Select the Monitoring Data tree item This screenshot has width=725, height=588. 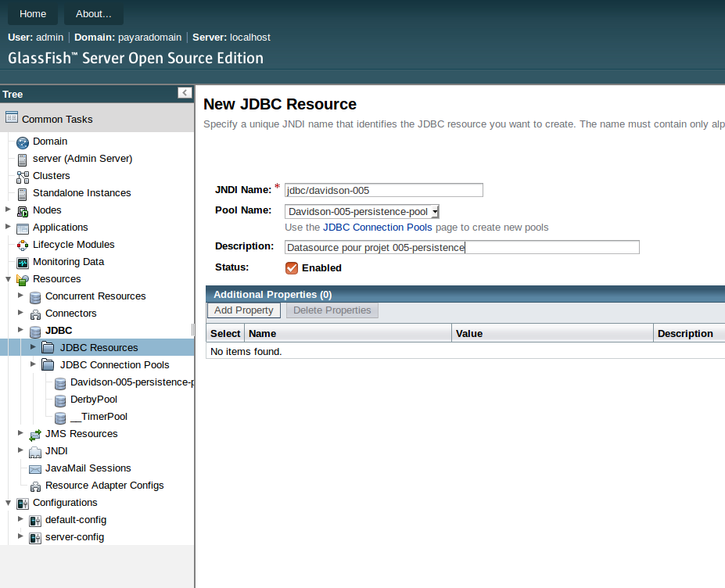(68, 262)
